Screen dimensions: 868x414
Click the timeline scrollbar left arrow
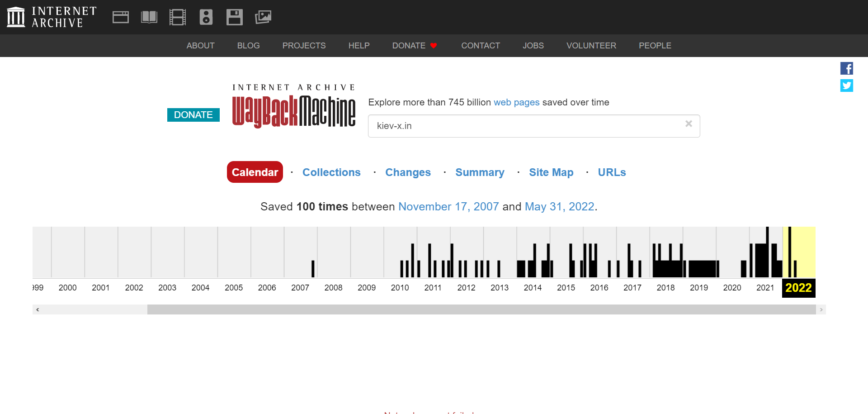(x=38, y=309)
